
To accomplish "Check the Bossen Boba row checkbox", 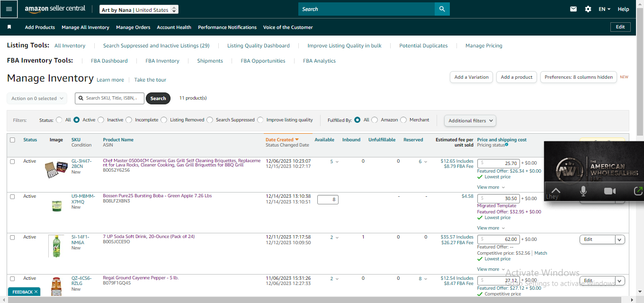I will click(x=12, y=196).
